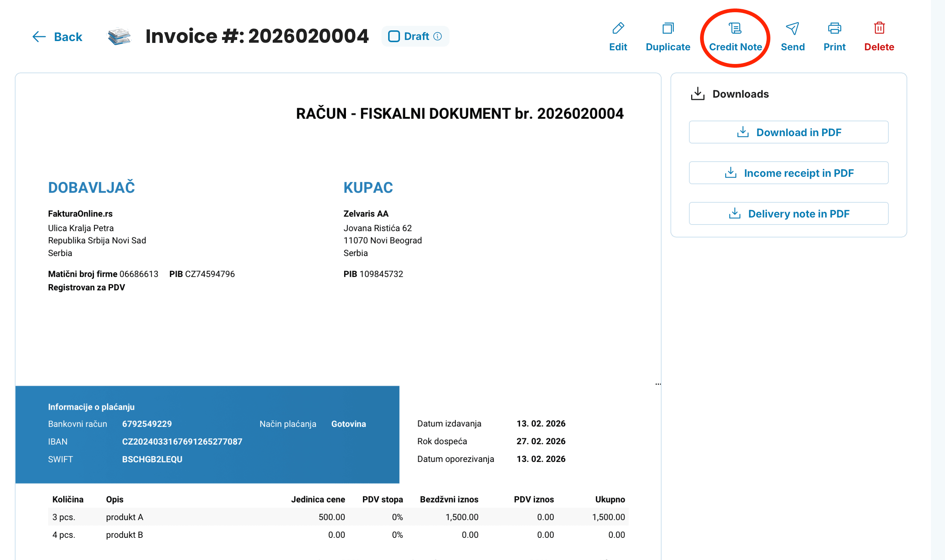
Task: Click the DOBAVLJAČ heading
Action: pyautogui.click(x=91, y=188)
